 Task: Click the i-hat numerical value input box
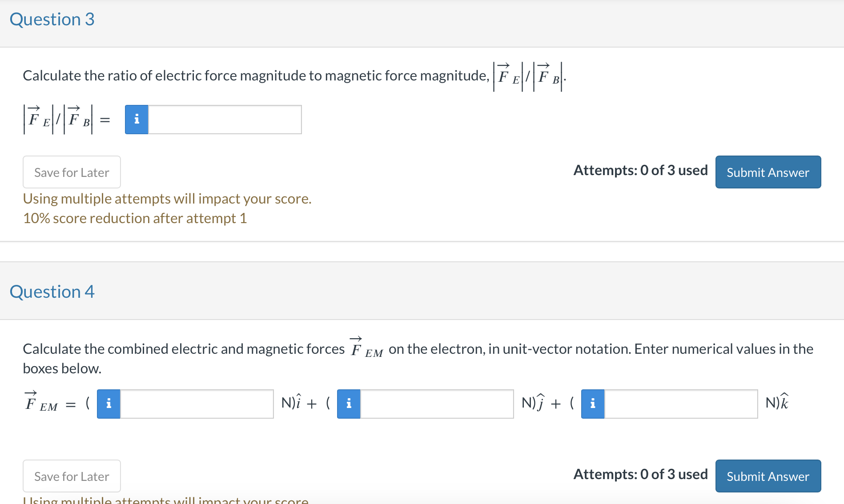click(x=196, y=404)
